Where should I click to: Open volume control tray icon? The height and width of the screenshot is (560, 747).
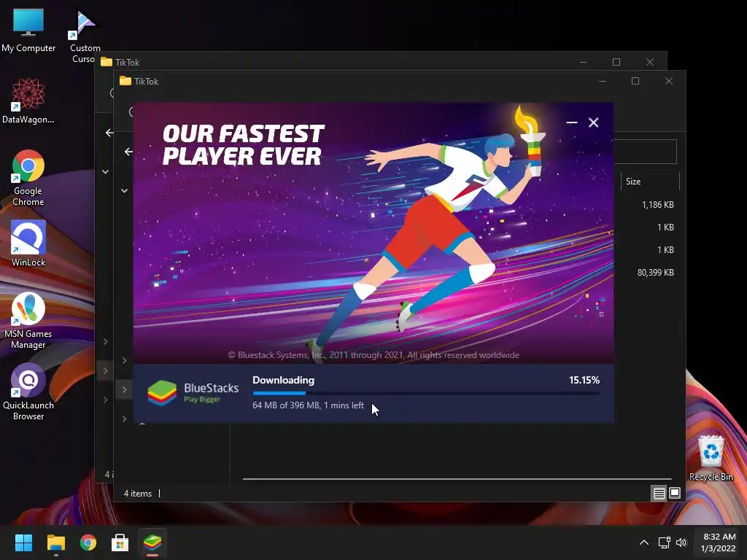click(681, 542)
